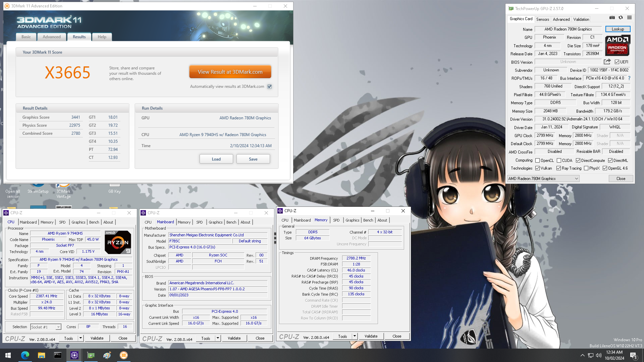Image resolution: width=644 pixels, height=362 pixels.
Task: Click the GPU-Z taskbar icon
Action: (x=91, y=355)
